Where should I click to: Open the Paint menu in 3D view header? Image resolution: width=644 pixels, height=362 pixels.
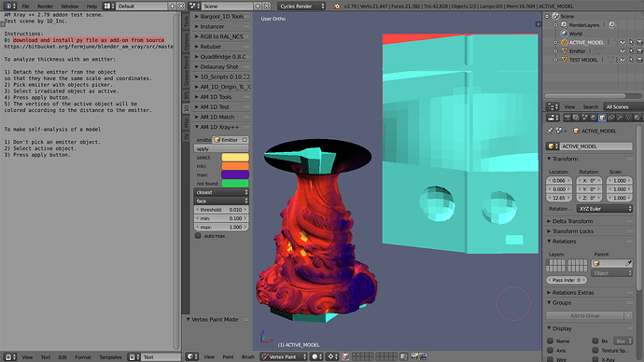[x=228, y=356]
